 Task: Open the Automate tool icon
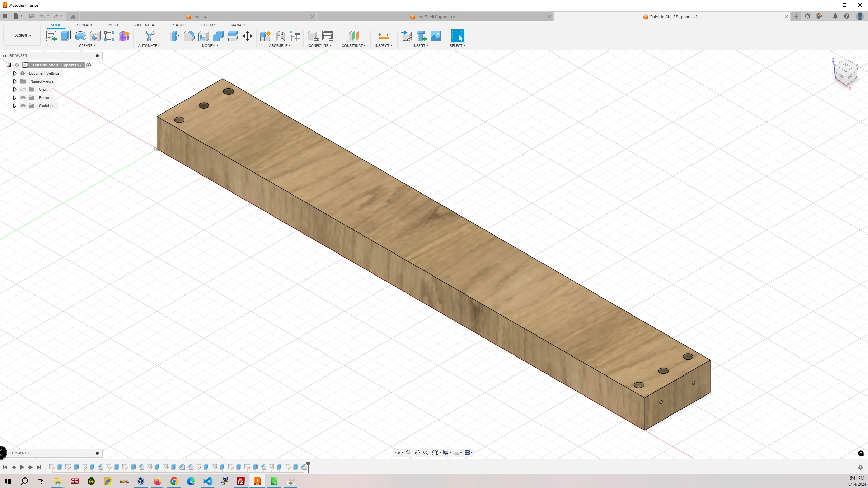coord(149,36)
